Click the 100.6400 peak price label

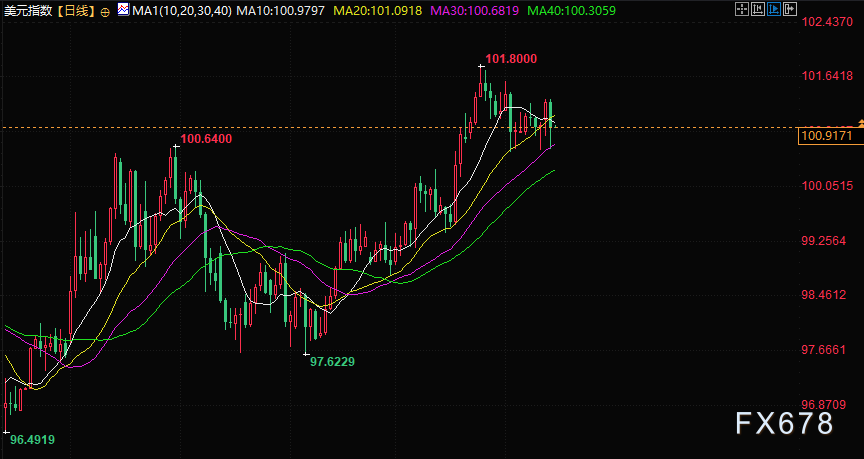click(x=206, y=139)
